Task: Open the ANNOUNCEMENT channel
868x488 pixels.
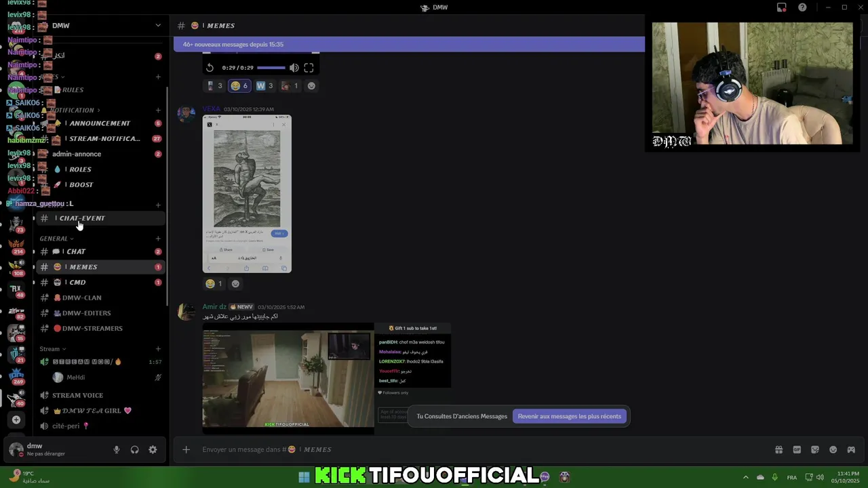Action: click(101, 123)
